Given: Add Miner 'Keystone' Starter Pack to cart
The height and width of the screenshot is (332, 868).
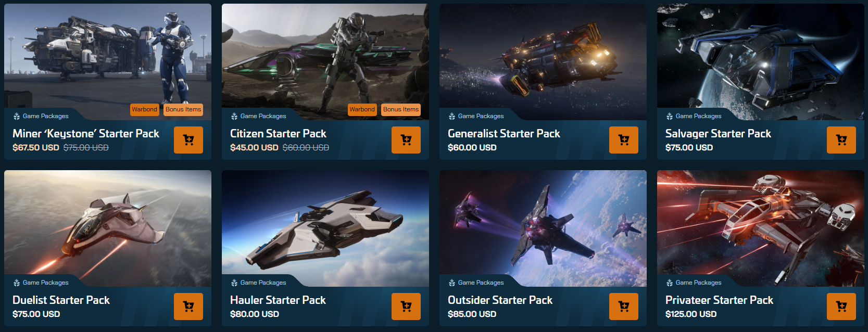Looking at the screenshot, I should tap(188, 140).
